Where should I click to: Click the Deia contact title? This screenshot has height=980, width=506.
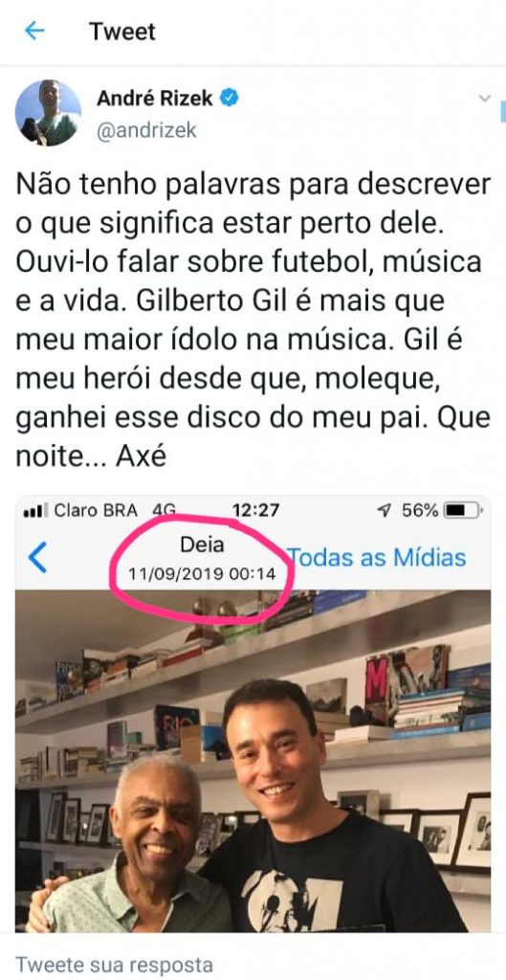click(x=202, y=545)
